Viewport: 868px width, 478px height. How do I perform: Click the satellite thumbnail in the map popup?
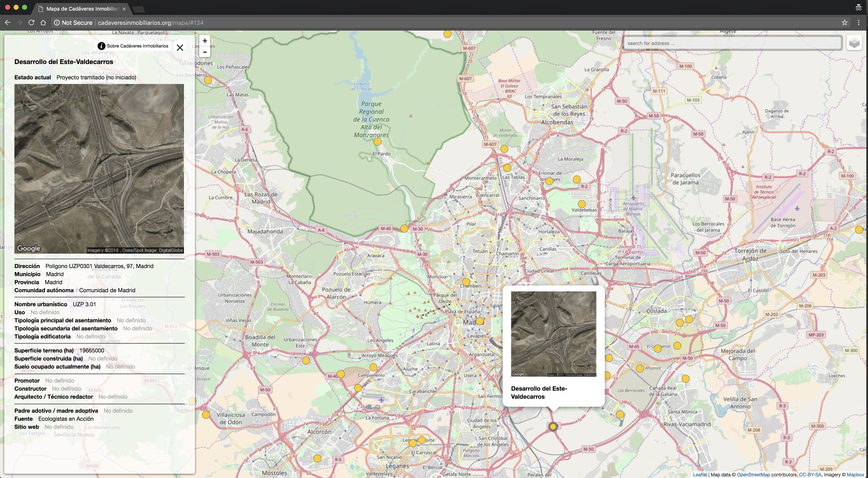(553, 334)
